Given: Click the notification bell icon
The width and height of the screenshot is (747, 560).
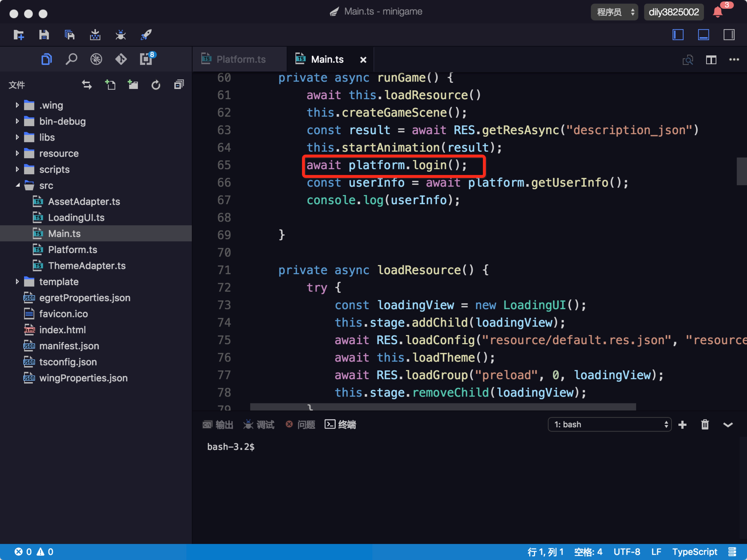Looking at the screenshot, I should 717,12.
